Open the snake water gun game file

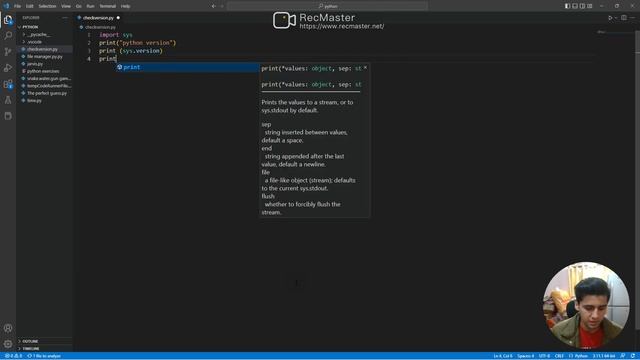coord(44,78)
